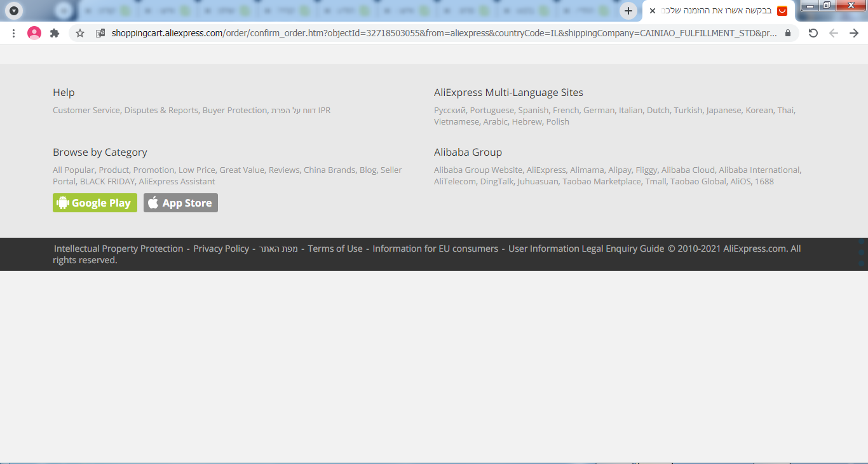Open the Buyer Protection link
Image resolution: width=868 pixels, height=464 pixels.
234,110
